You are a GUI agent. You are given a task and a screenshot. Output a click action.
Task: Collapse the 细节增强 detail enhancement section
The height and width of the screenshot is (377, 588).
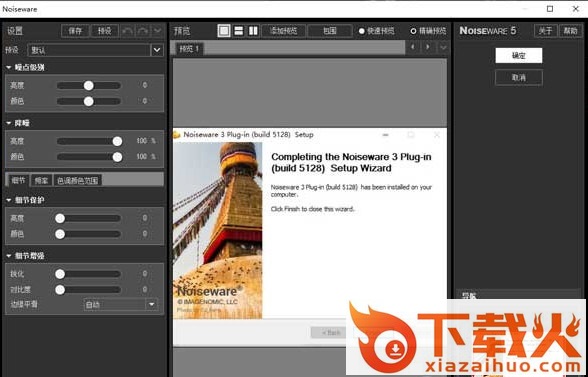pyautogui.click(x=9, y=256)
